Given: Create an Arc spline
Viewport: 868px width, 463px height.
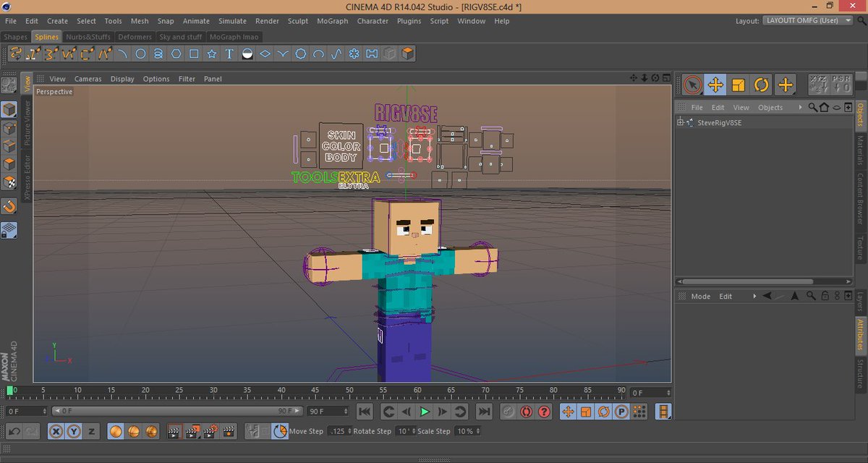Looking at the screenshot, I should tap(123, 54).
